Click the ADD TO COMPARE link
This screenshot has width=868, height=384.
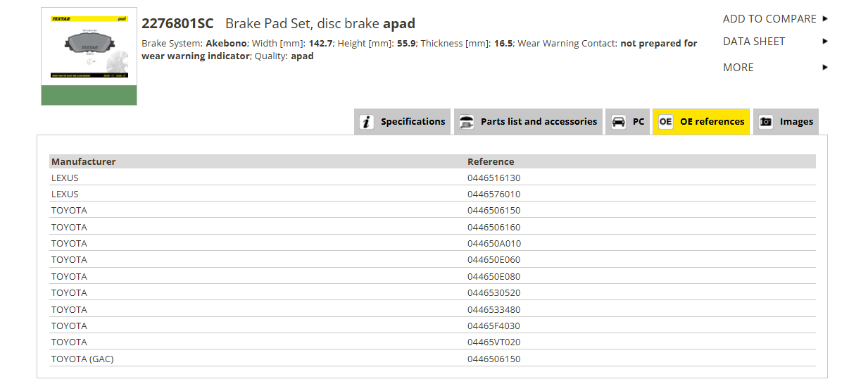pos(769,19)
